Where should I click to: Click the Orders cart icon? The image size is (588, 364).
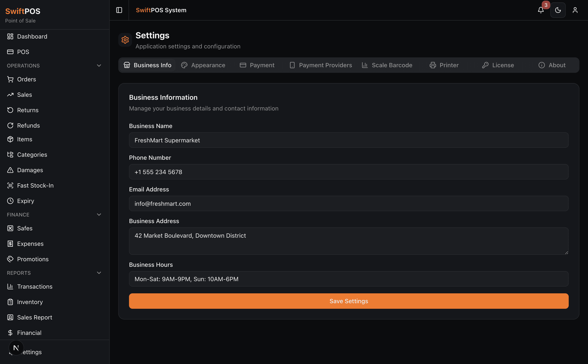10,79
